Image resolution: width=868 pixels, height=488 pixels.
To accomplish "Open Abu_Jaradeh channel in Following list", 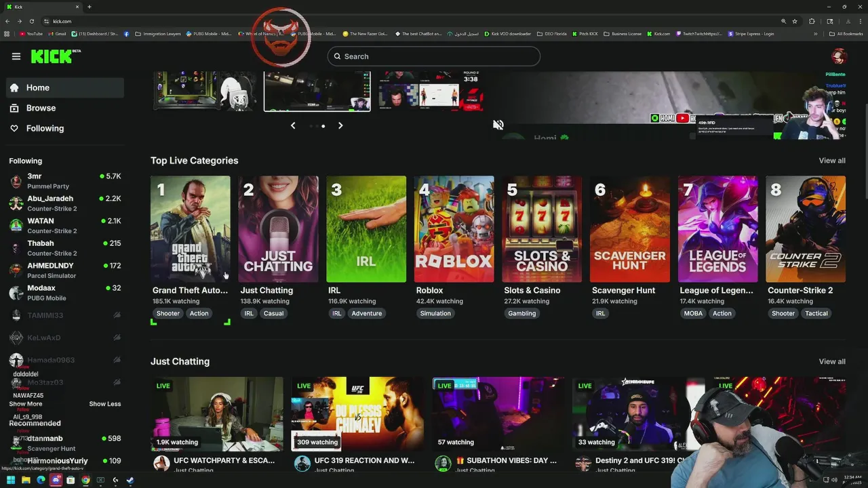I will point(65,203).
